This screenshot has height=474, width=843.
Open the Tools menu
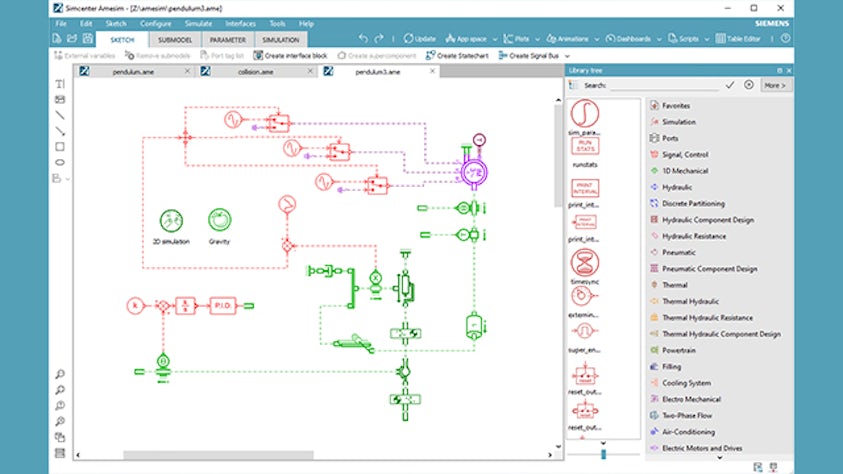coord(277,24)
